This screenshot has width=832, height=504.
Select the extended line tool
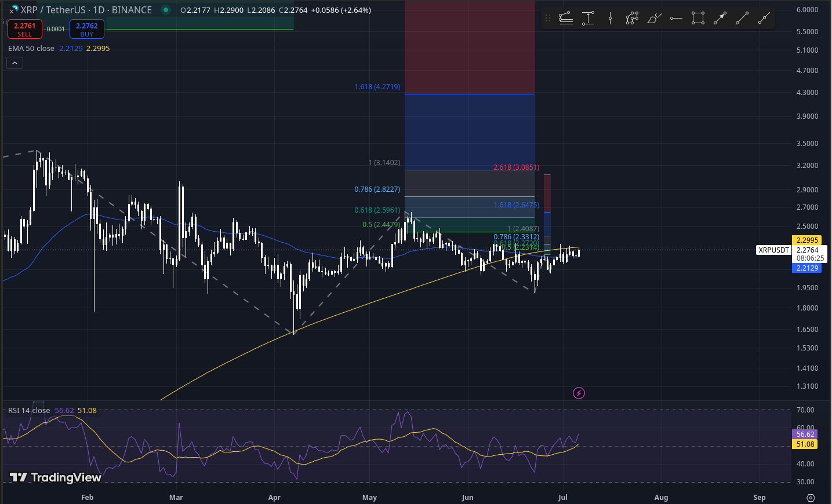click(764, 19)
